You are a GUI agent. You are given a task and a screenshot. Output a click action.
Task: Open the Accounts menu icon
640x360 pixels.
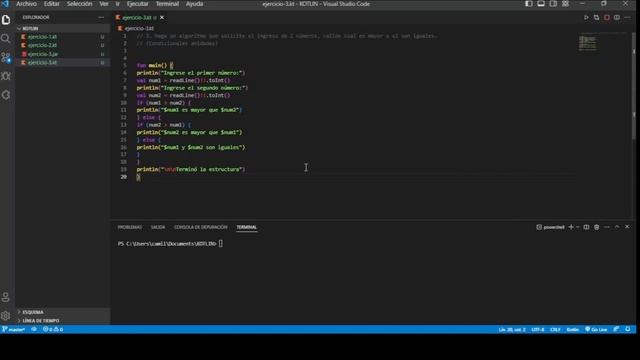pos(6,297)
